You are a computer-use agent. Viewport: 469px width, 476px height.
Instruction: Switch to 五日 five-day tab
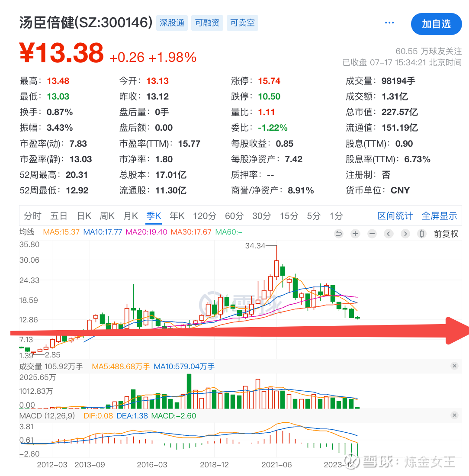coord(58,216)
